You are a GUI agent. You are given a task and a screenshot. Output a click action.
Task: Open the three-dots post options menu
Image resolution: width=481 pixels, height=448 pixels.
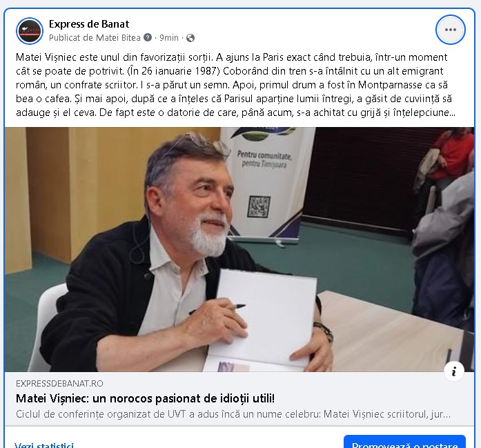coord(451,30)
